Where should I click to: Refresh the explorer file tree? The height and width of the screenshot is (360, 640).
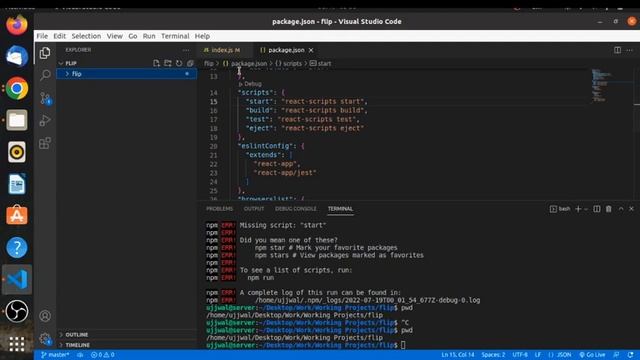point(179,63)
